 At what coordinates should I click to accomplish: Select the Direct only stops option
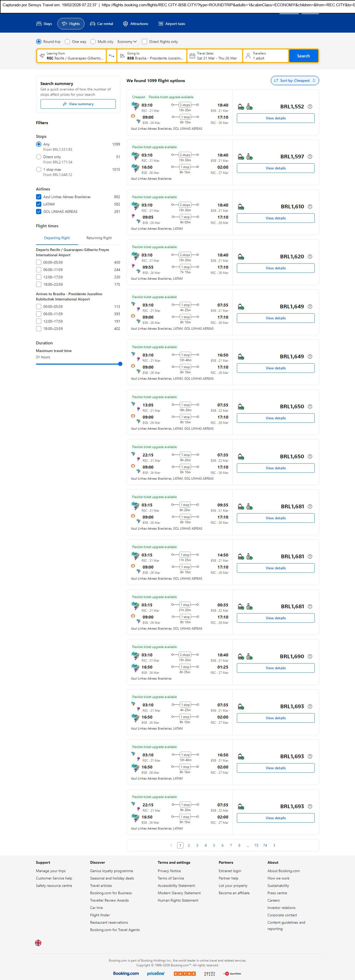click(x=39, y=157)
